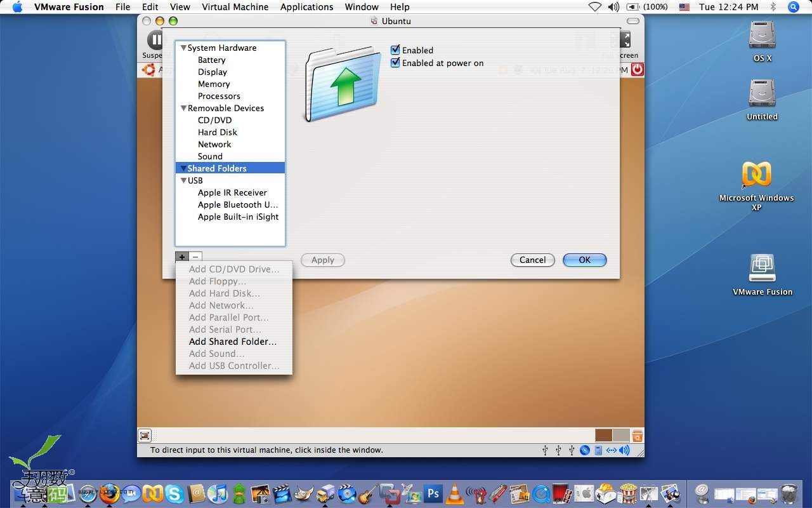Viewport: 812px width, 508px height.
Task: Open Microsoft Windows XP desktop shortcut
Action: pyautogui.click(x=756, y=185)
